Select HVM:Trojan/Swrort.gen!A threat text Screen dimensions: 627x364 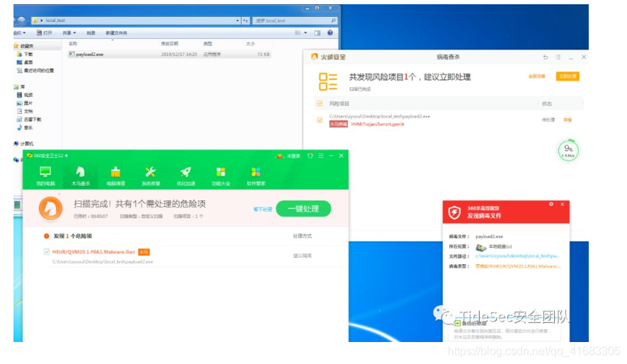[x=378, y=124]
